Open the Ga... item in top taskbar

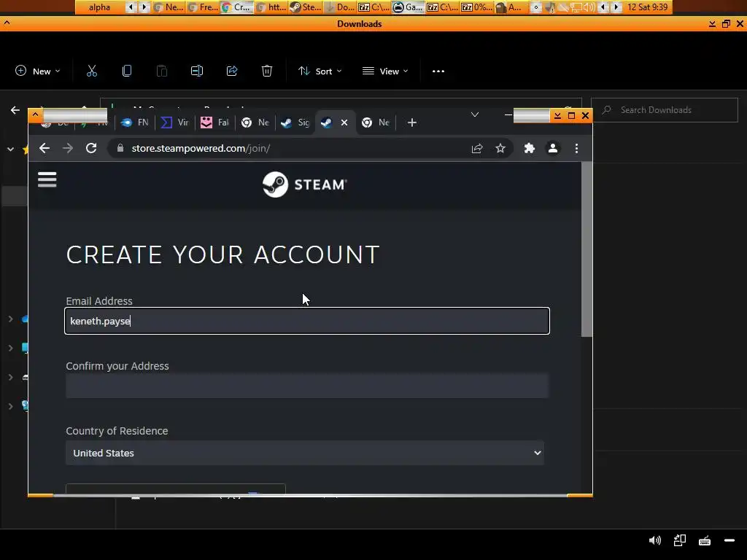pos(409,7)
